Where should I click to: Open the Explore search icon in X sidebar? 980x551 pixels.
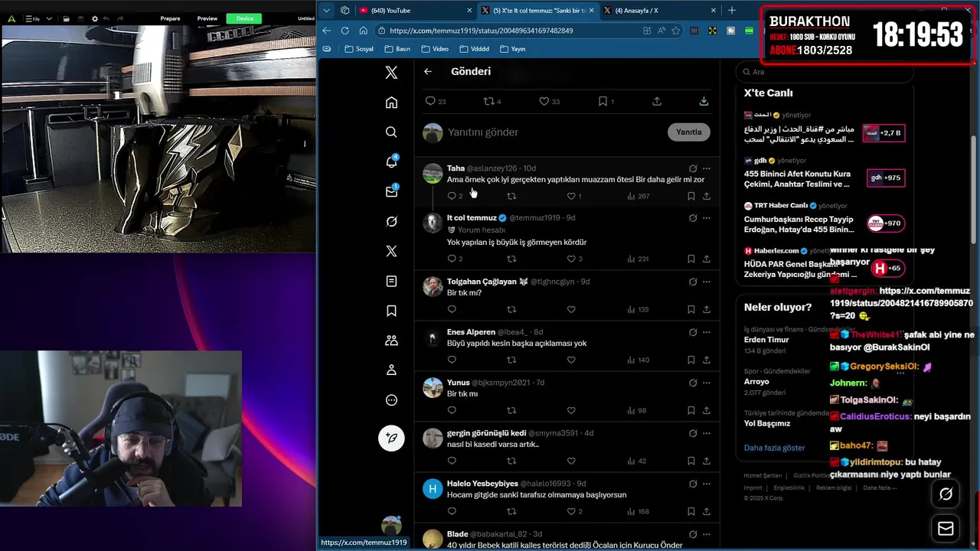tap(391, 132)
